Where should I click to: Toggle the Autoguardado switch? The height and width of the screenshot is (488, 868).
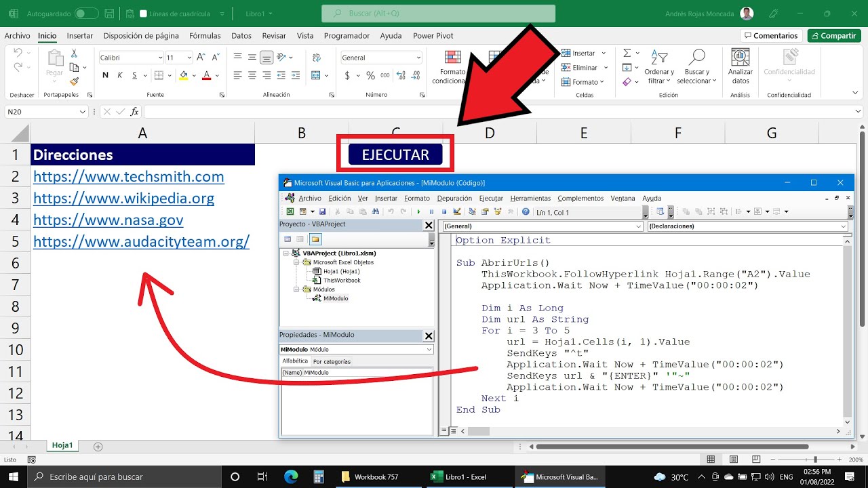tap(85, 14)
